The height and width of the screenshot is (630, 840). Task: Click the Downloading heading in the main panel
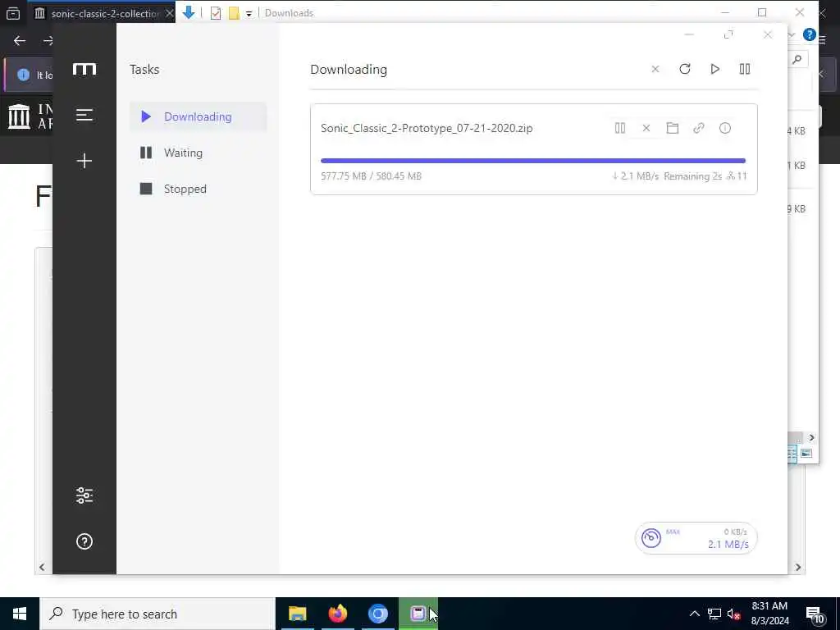coord(349,70)
